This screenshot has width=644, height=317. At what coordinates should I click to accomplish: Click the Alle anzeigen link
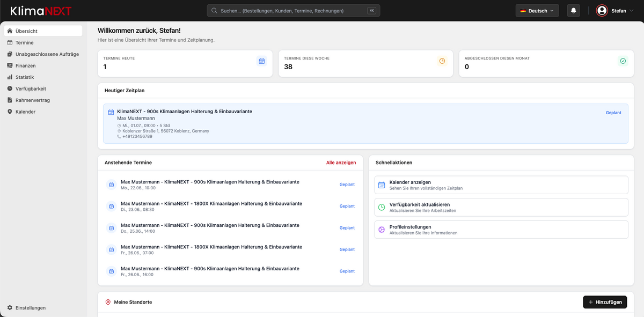click(341, 163)
